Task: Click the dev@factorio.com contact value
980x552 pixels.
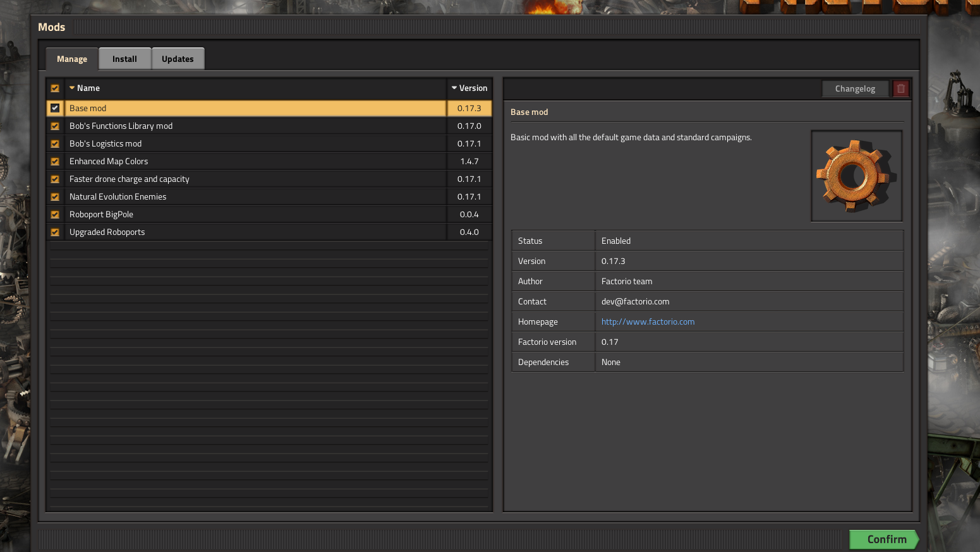Action: point(635,301)
